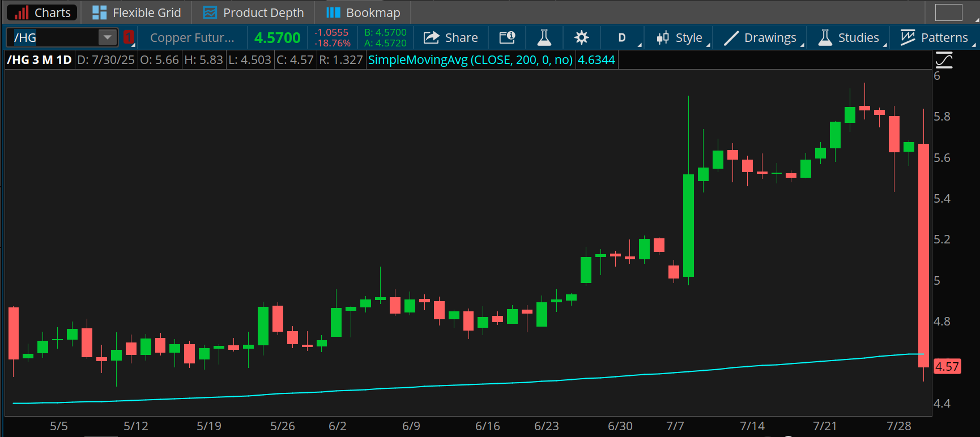Click the 4.57 current price bubble

coord(947,366)
